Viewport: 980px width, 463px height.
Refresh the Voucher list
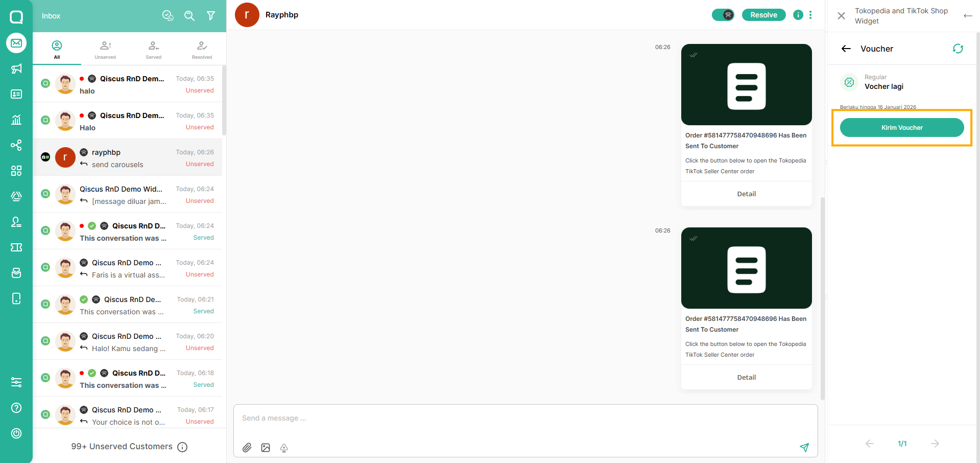[x=958, y=49]
